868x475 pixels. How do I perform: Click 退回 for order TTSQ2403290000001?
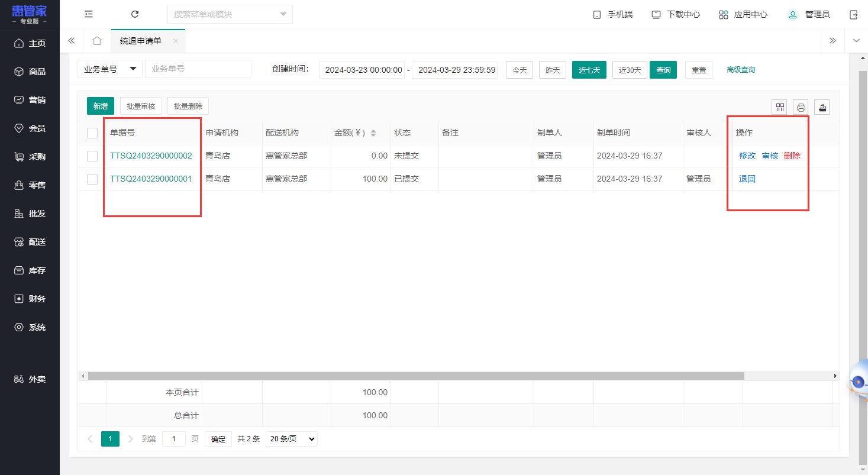point(747,179)
